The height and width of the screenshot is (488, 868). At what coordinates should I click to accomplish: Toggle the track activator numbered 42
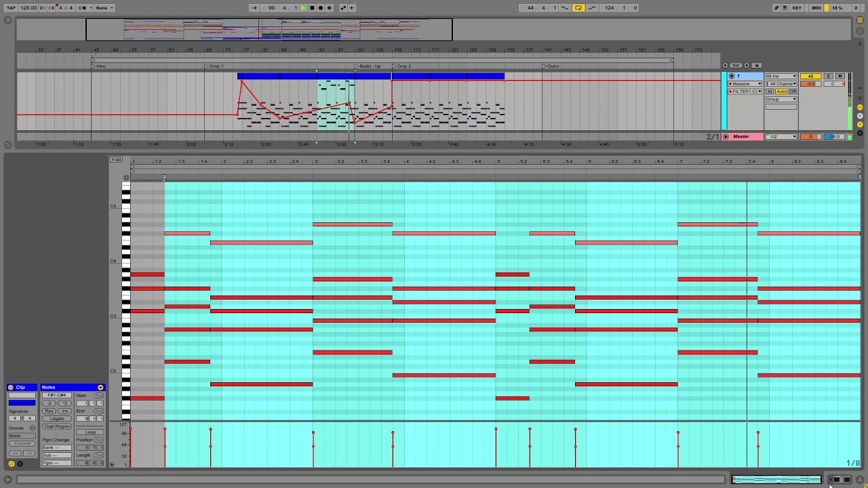(810, 76)
